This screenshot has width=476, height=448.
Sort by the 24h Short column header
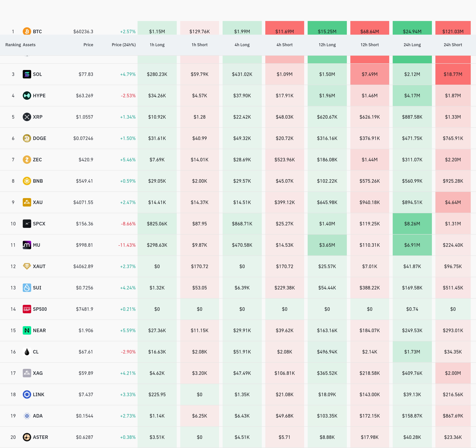click(453, 45)
